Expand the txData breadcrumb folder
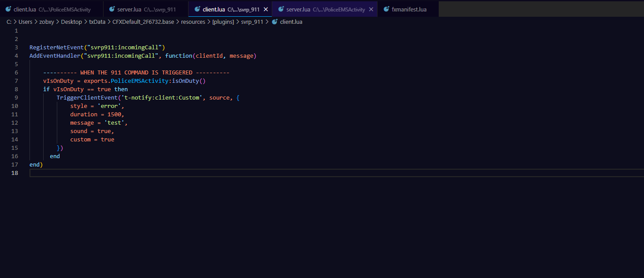Viewport: 644px width, 278px height. [x=97, y=22]
